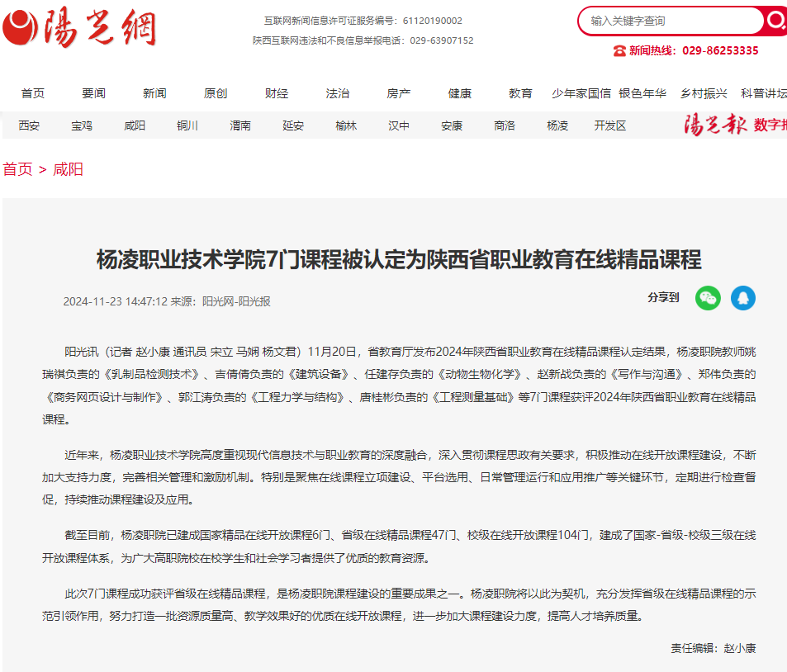787x672 pixels.
Task: Select the 杨凌 city tab
Action: pyautogui.click(x=557, y=125)
